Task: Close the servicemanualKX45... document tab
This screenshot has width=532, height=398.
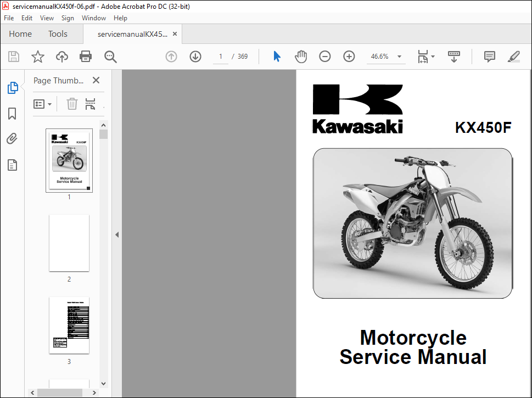Action: 175,34
